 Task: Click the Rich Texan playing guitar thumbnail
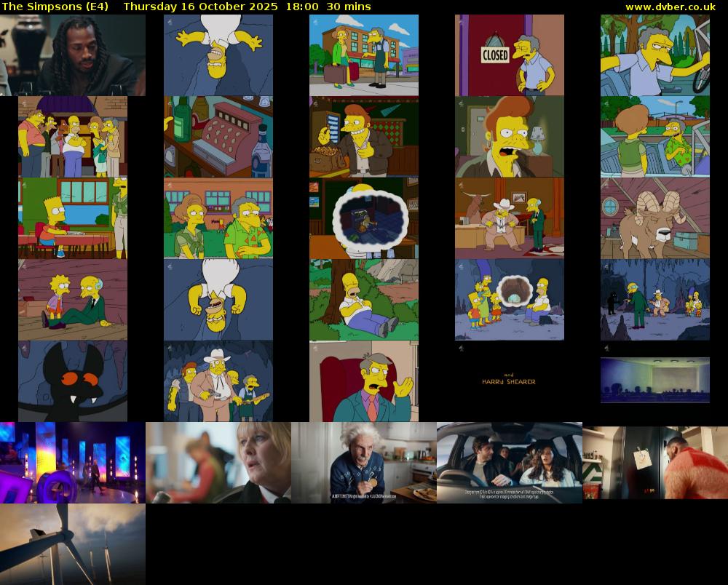(218, 381)
